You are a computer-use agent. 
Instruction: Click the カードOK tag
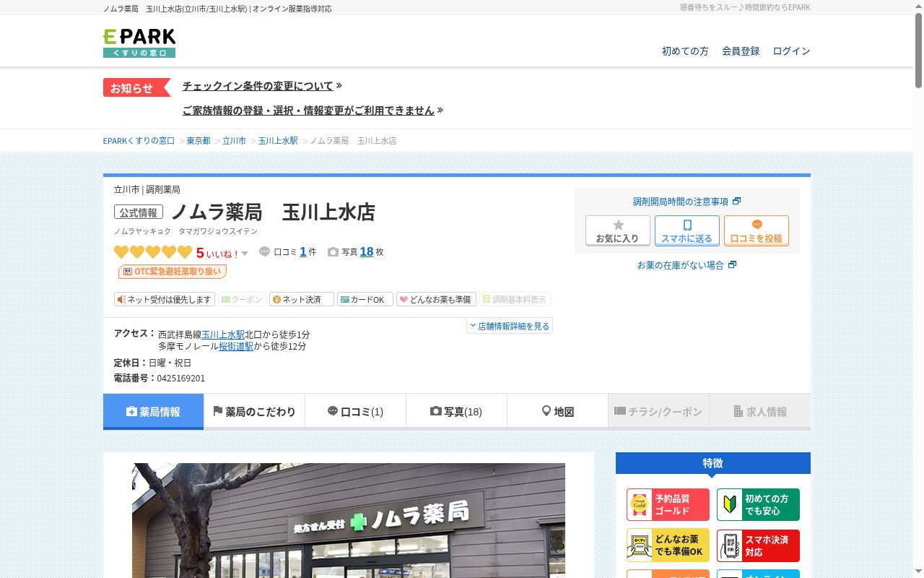tap(365, 299)
